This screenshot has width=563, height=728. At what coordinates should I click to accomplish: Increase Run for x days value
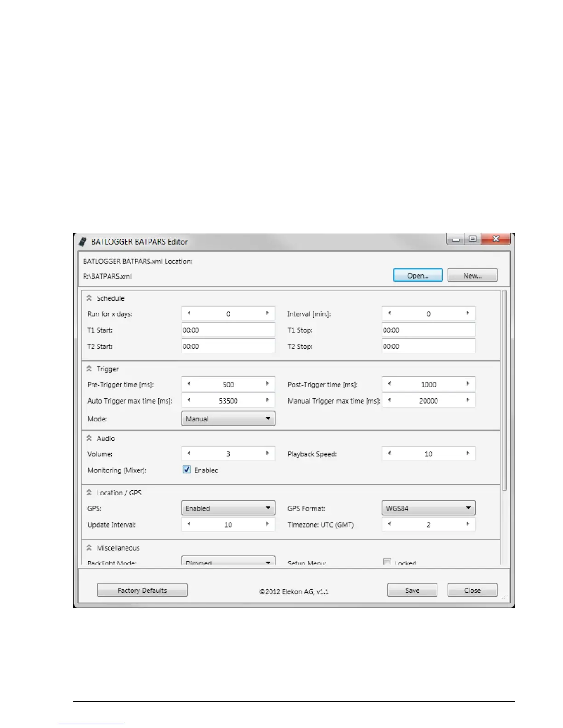pyautogui.click(x=267, y=313)
